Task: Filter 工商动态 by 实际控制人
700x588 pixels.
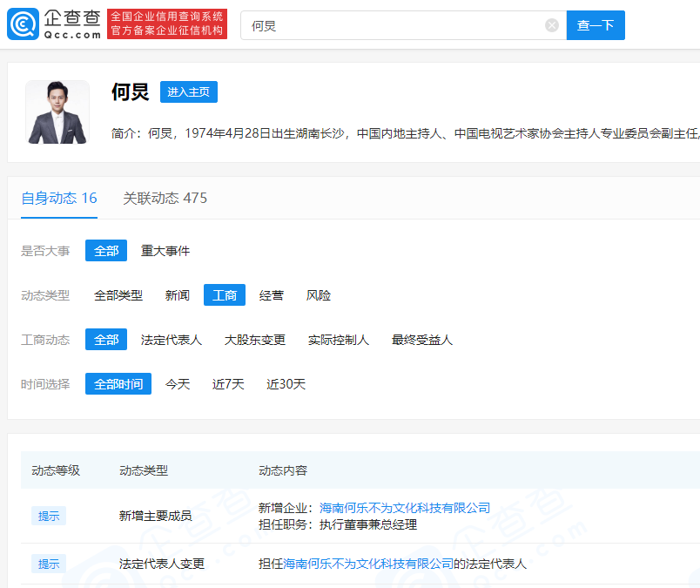Action: 339,340
